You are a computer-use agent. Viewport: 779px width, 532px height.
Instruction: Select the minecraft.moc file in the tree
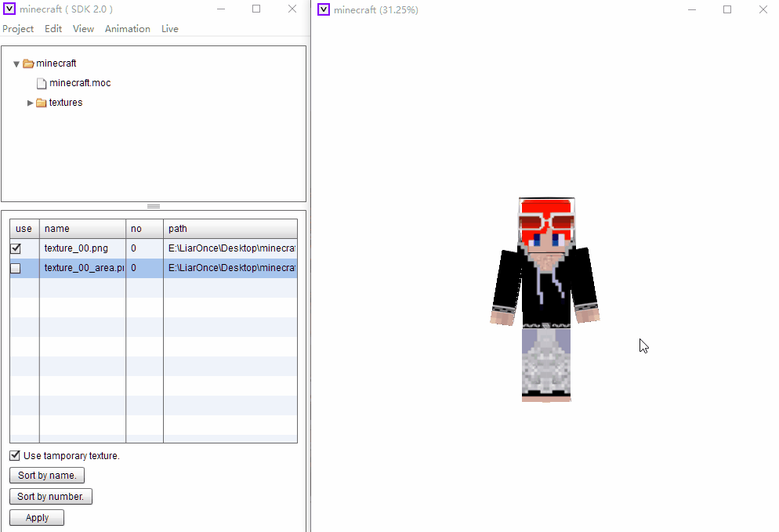[79, 82]
